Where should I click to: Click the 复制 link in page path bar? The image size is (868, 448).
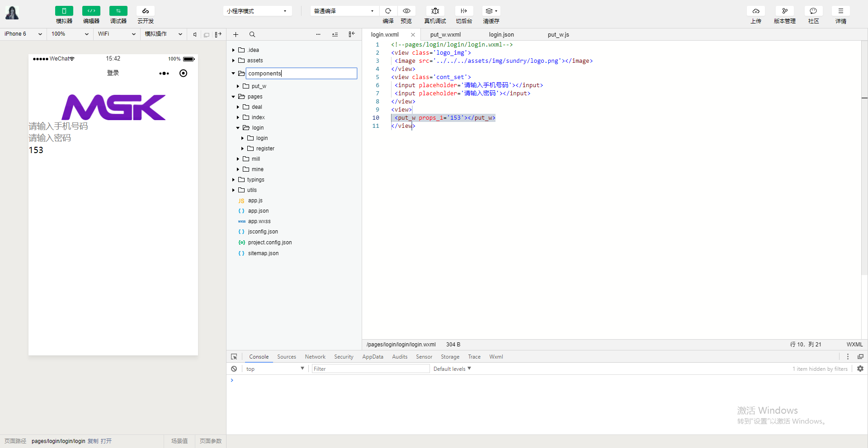tap(93, 441)
